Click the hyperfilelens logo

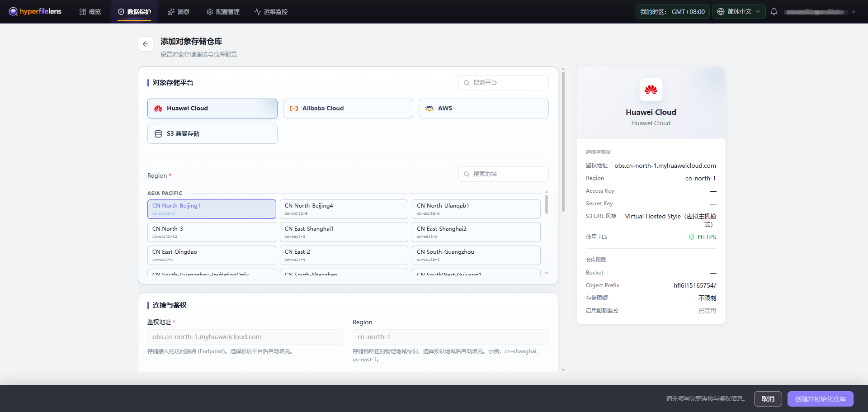pos(35,11)
